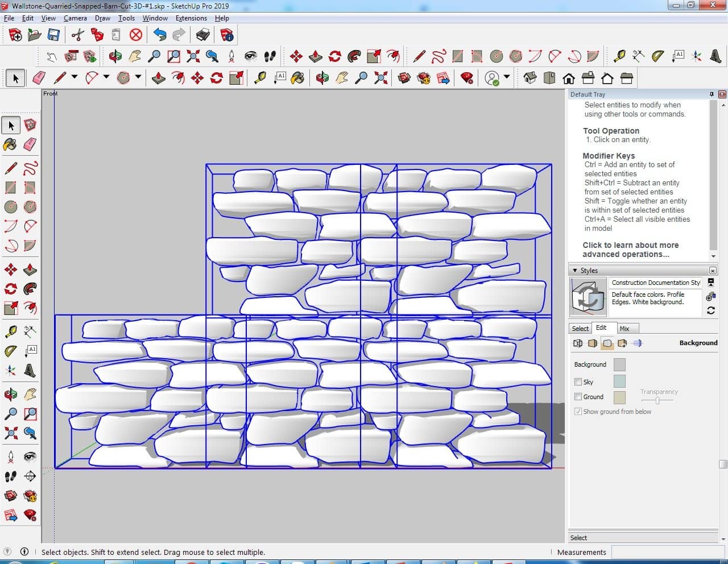Click the Undo arrow icon
Image resolution: width=728 pixels, height=564 pixels.
coord(160,35)
